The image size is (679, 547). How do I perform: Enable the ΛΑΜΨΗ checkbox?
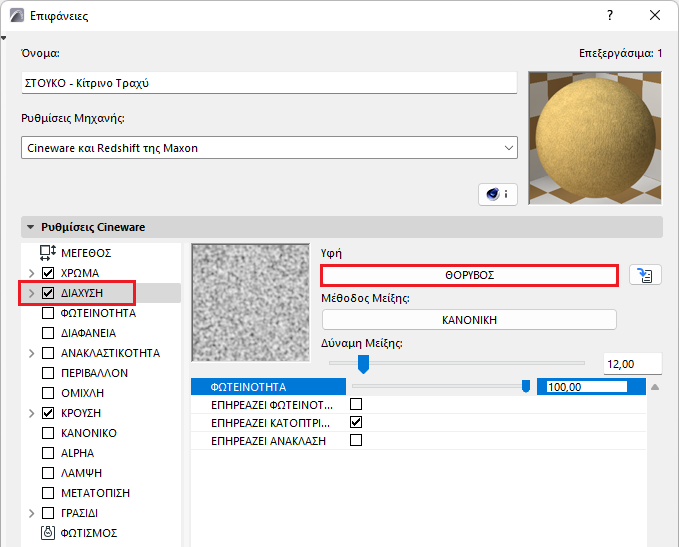coord(48,473)
